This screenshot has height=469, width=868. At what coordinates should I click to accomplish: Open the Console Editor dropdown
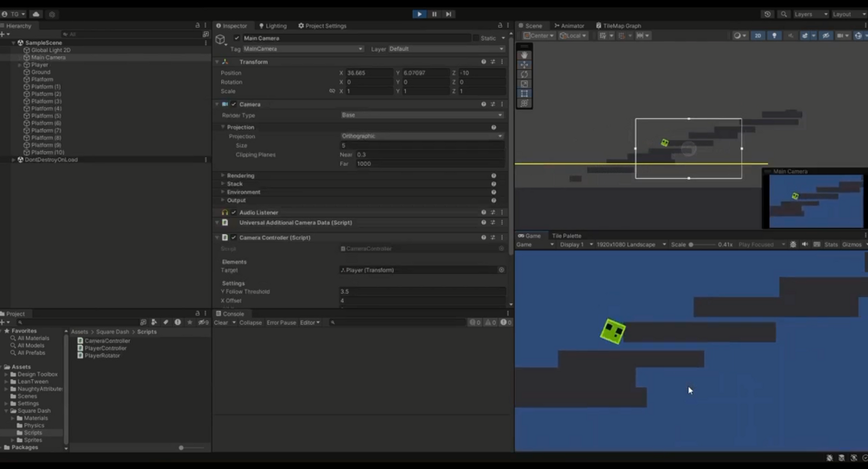point(309,322)
